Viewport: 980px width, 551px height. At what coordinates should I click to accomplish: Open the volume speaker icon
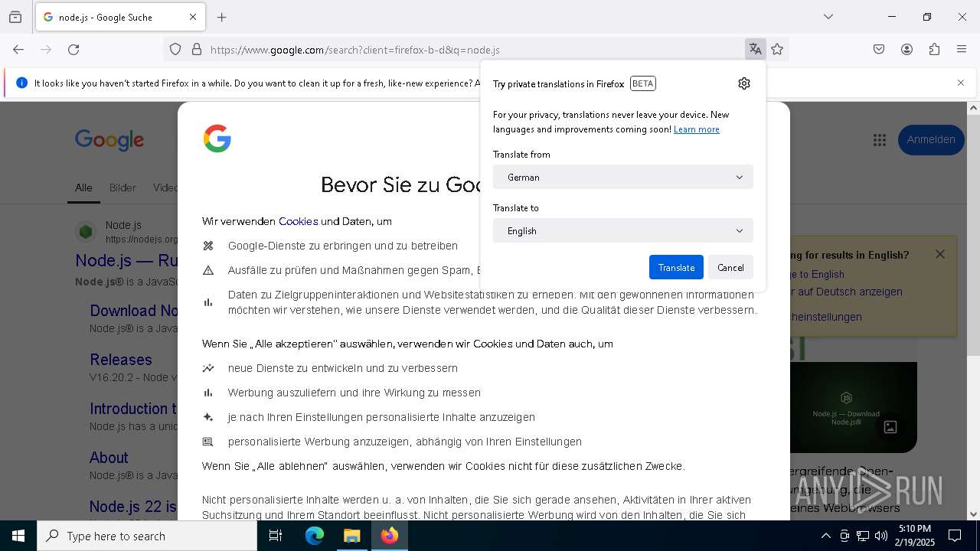point(881,536)
